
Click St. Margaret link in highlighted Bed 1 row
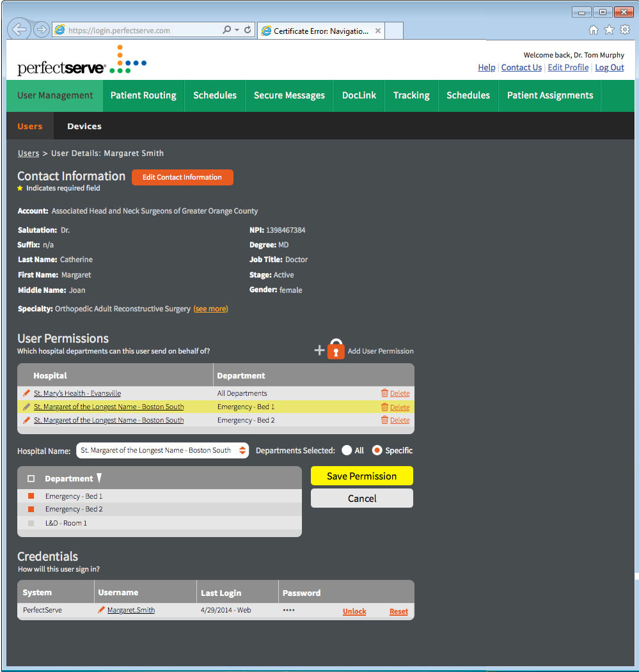click(109, 407)
